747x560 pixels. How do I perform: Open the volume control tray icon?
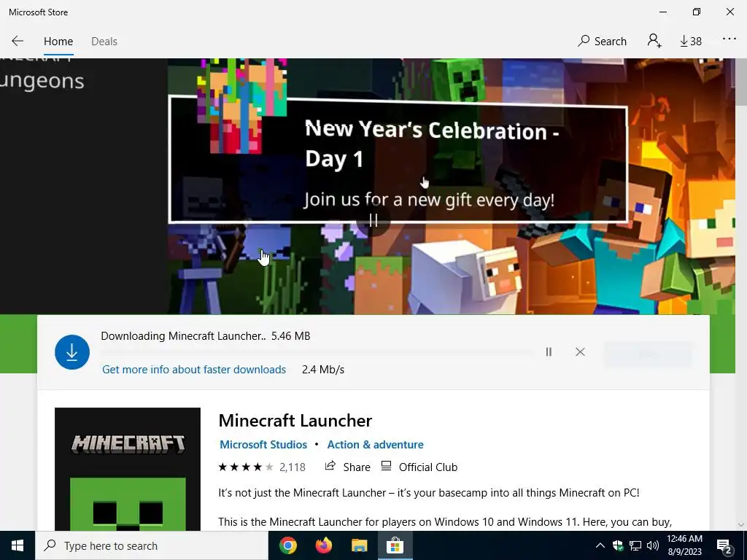tap(653, 545)
